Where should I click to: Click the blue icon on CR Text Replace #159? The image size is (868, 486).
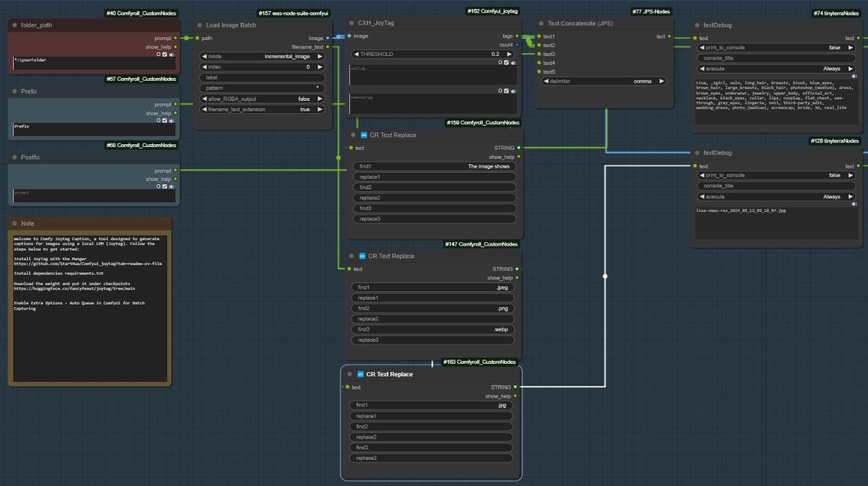(x=364, y=135)
